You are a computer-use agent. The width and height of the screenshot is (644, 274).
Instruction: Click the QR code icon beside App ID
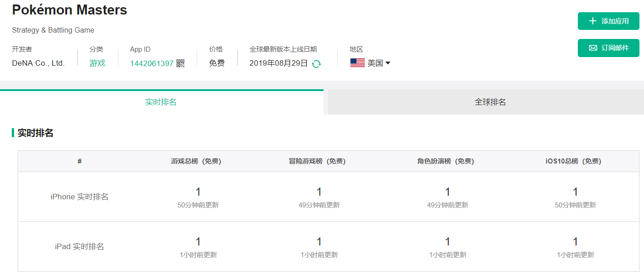(180, 63)
